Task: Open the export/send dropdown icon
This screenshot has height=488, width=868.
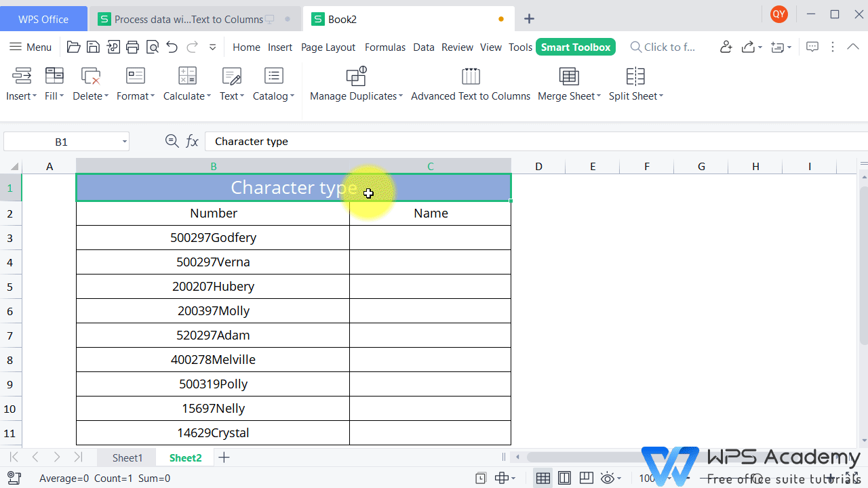Action: (781, 47)
